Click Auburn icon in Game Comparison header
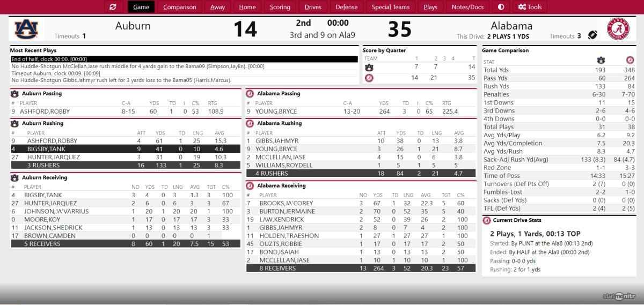 [601, 60]
